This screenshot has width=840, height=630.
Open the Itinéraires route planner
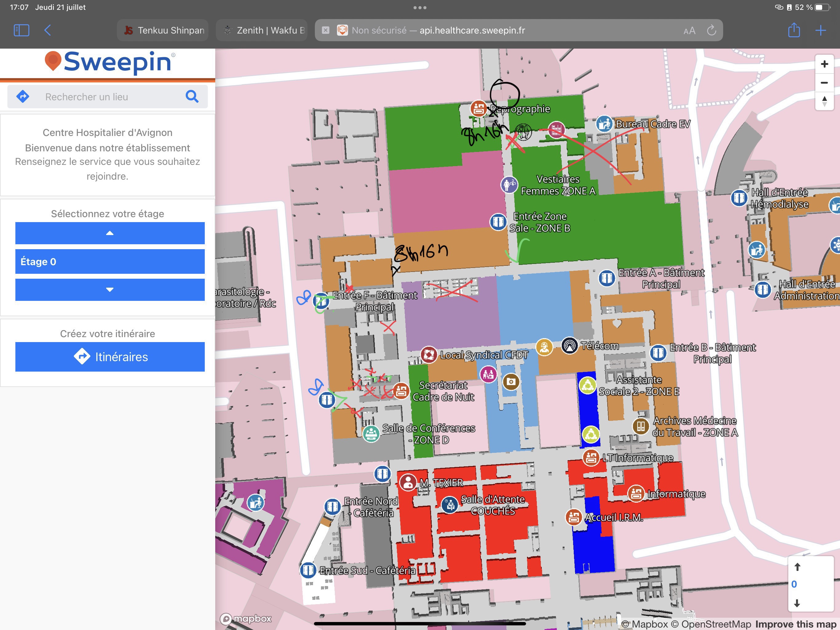pyautogui.click(x=110, y=357)
